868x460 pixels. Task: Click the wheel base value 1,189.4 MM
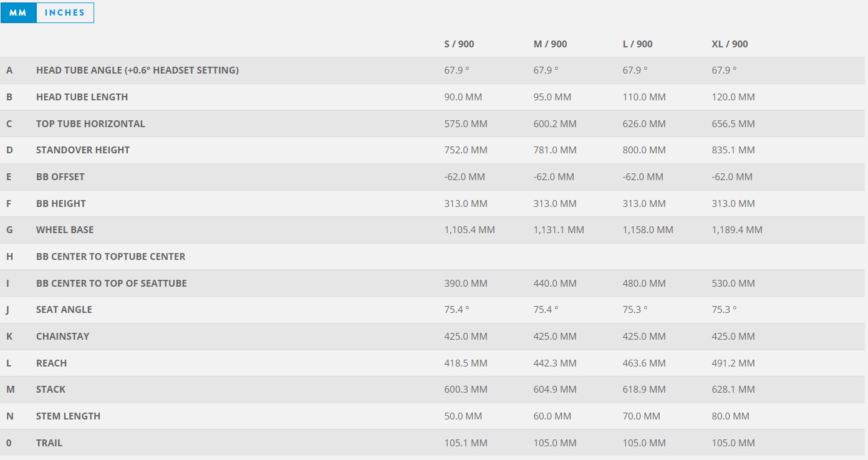(x=737, y=230)
